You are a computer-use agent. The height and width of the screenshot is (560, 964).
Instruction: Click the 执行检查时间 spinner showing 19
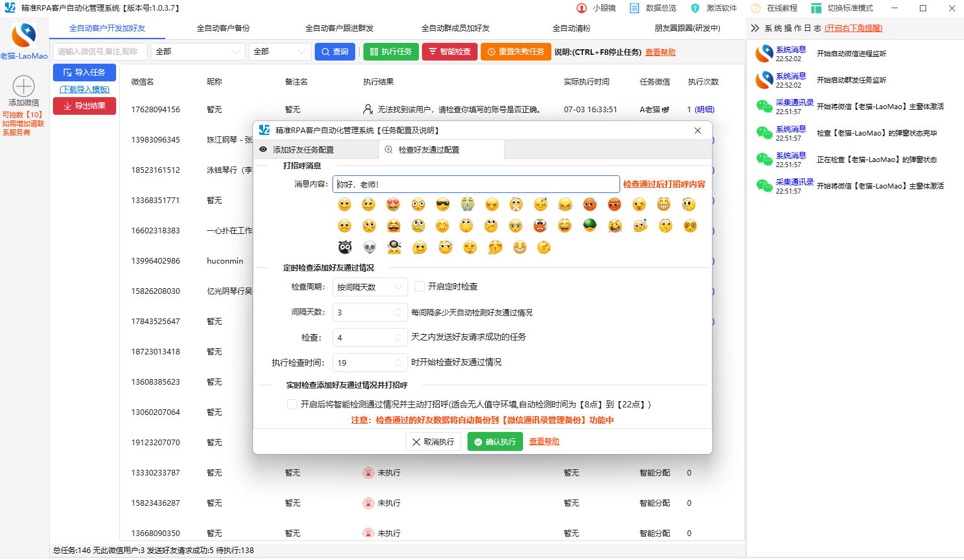tap(370, 363)
